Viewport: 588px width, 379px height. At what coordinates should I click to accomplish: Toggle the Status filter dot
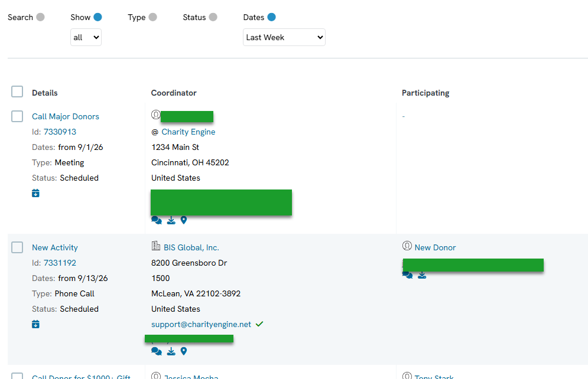click(x=213, y=17)
